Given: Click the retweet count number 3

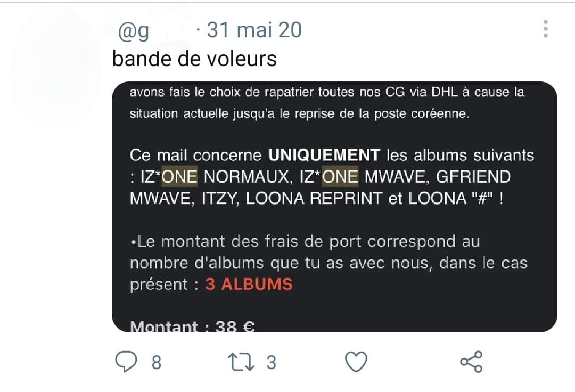Looking at the screenshot, I should 272,363.
